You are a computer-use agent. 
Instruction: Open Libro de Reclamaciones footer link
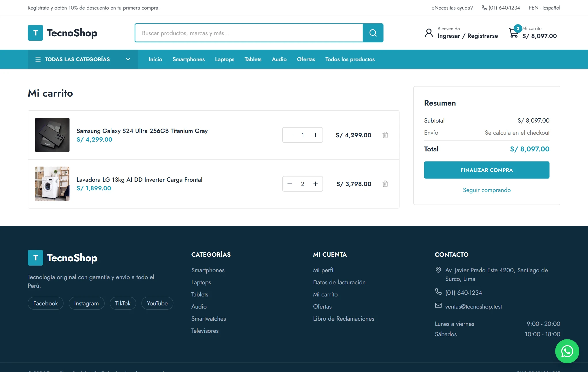[x=344, y=319]
